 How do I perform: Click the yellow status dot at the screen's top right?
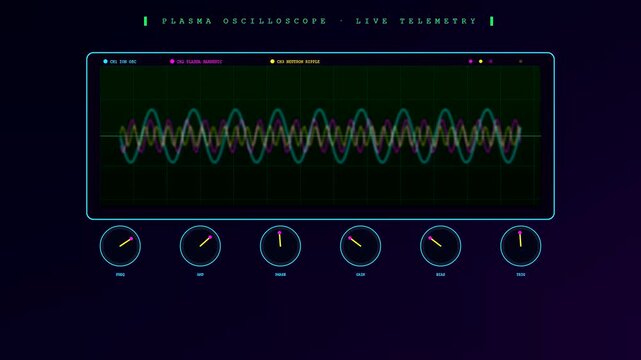481,61
